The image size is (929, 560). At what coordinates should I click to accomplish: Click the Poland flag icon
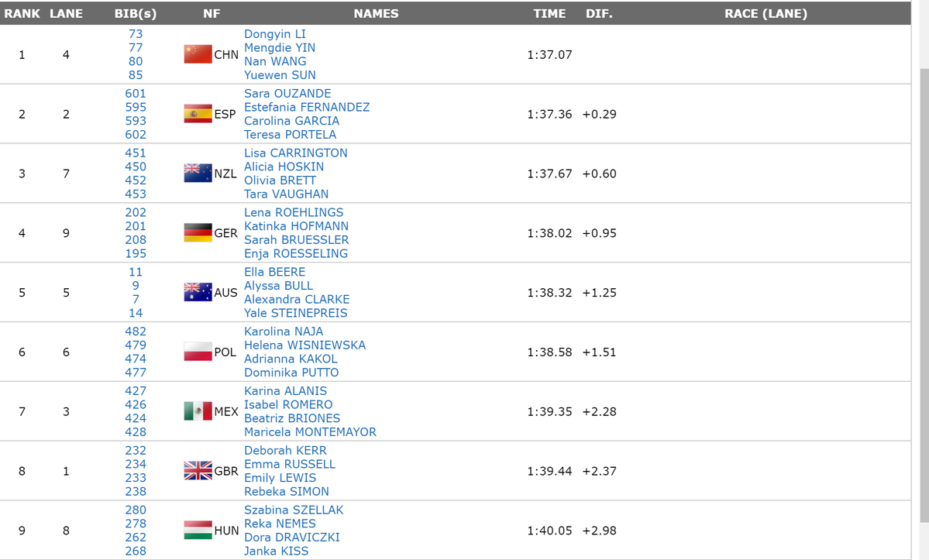point(198,352)
